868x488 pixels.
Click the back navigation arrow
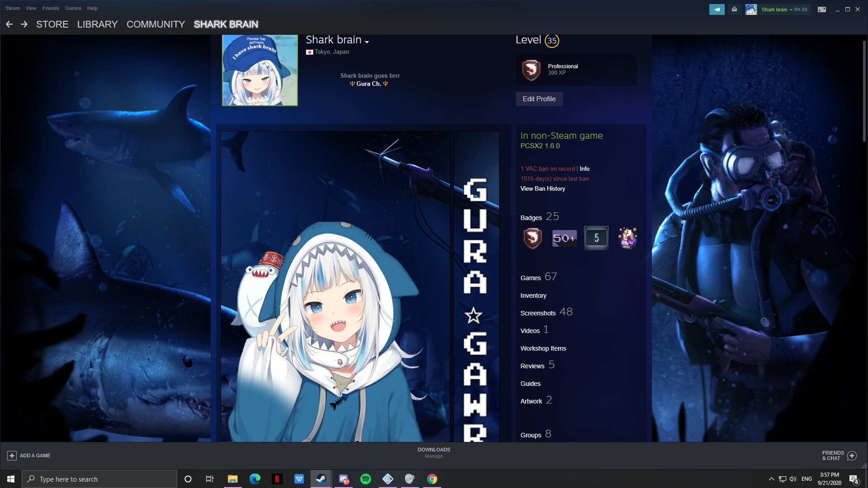point(9,24)
